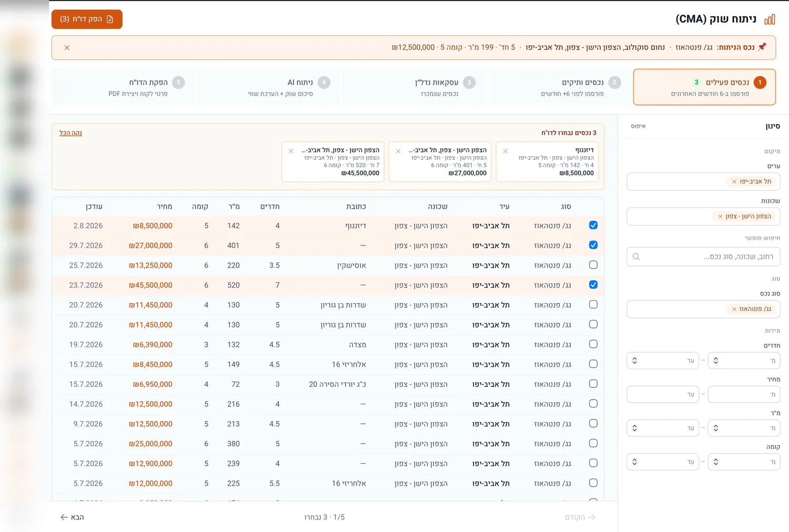789x532 pixels.
Task: Uncheck the דיזנגוף ₪8,500,000 row
Action: tap(593, 225)
